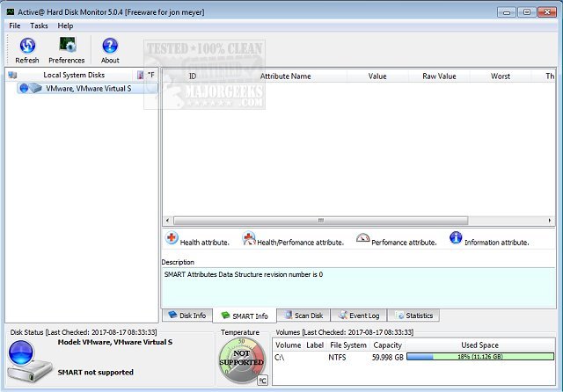Sort by Raw Value column

click(x=439, y=76)
